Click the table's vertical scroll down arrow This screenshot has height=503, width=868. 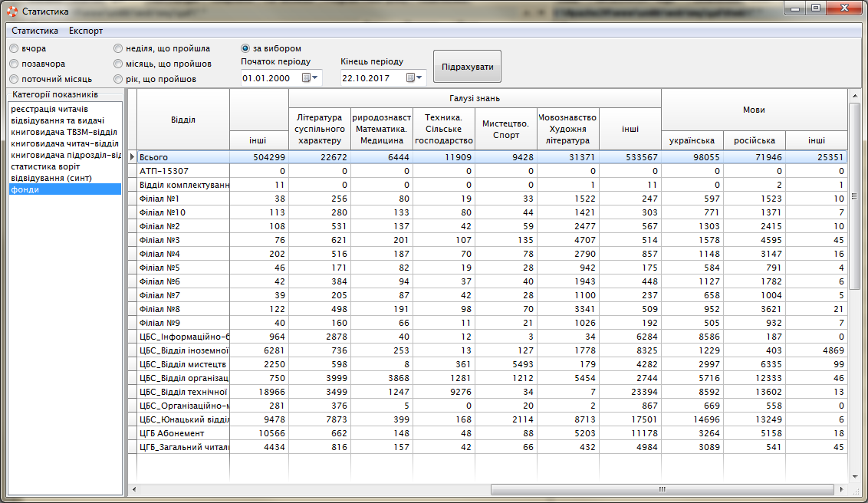pyautogui.click(x=854, y=477)
